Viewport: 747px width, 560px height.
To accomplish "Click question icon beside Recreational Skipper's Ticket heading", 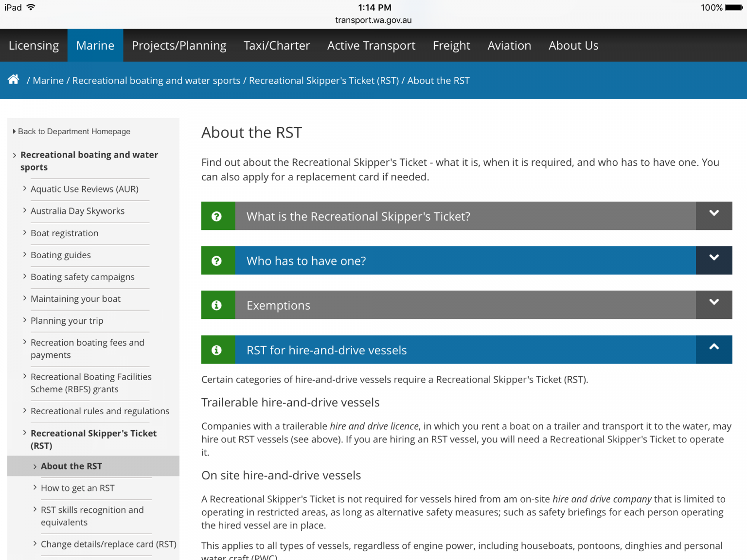I will [217, 216].
